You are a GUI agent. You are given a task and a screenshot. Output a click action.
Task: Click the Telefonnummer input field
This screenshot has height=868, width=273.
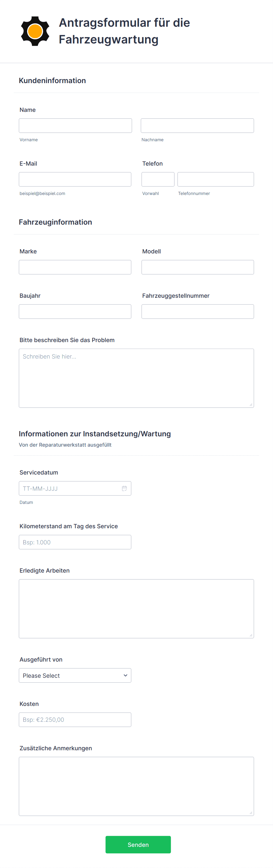(215, 179)
